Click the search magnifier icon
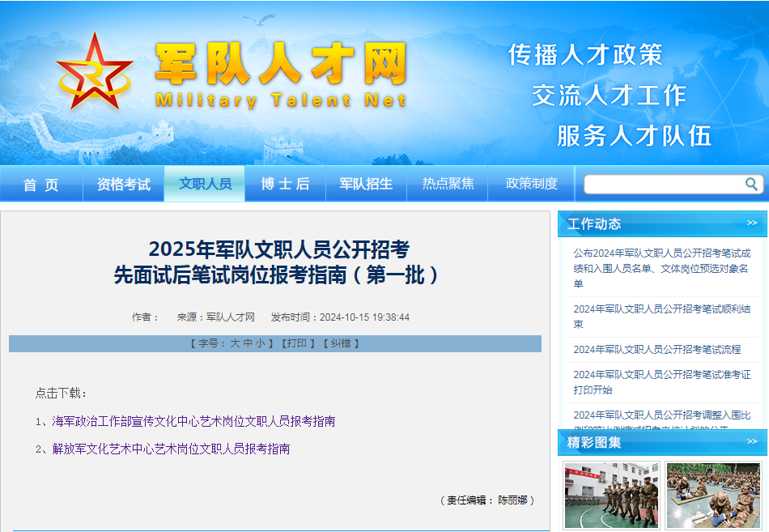The width and height of the screenshot is (769, 532). click(752, 184)
